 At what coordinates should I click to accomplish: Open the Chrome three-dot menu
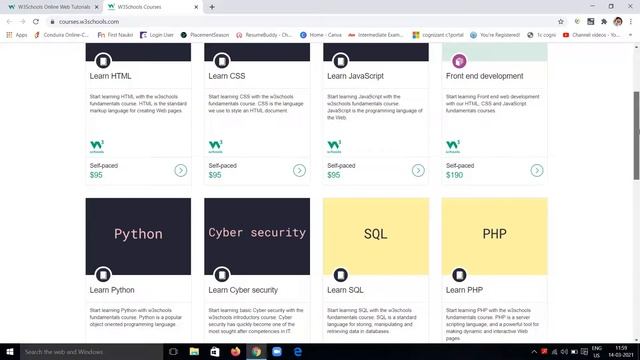point(631,22)
